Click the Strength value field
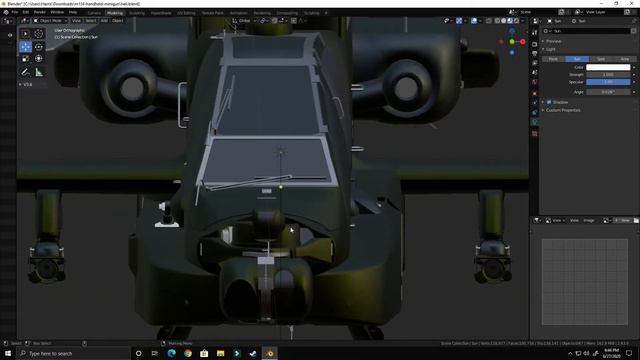Viewport: 640px width, 360px height. 608,75
